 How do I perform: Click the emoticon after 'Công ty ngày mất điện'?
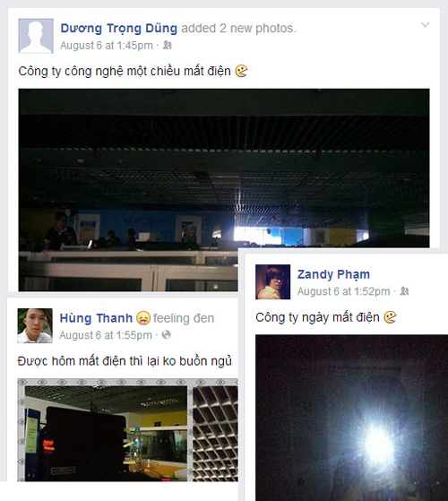click(390, 317)
